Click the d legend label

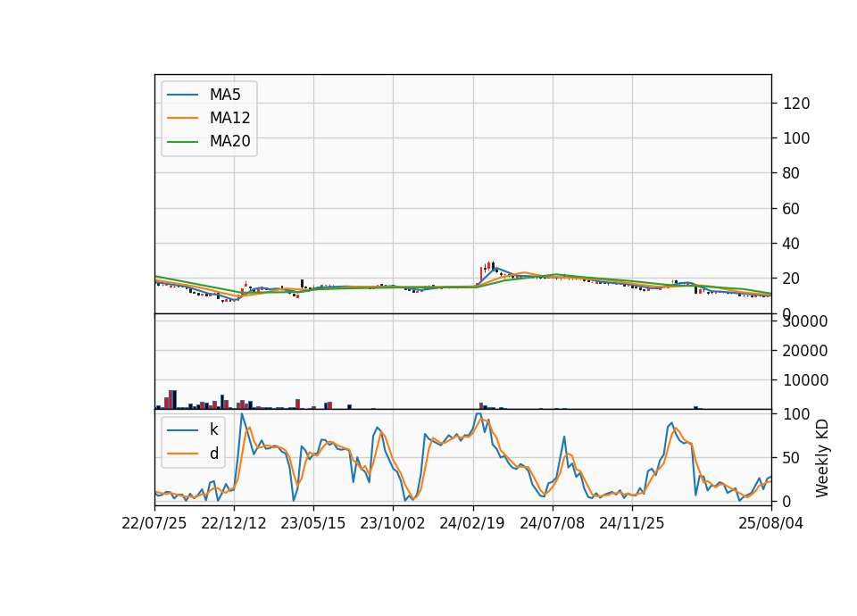coord(213,454)
